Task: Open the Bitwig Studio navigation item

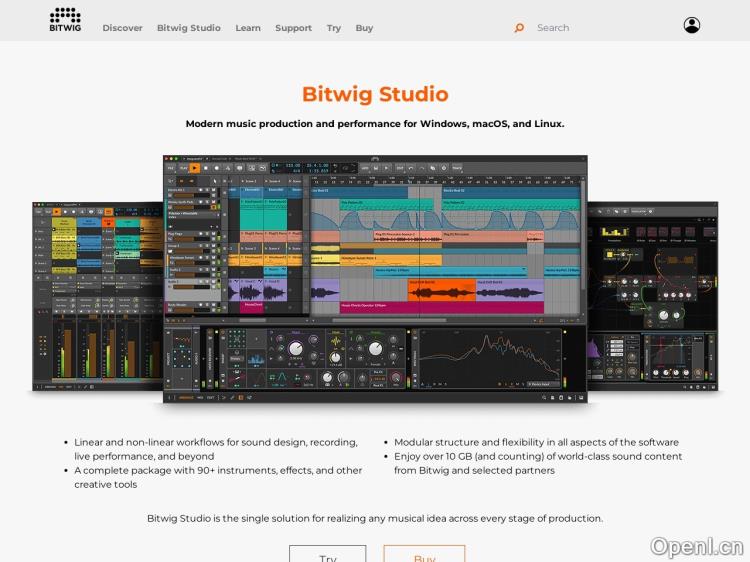Action: coord(189,28)
